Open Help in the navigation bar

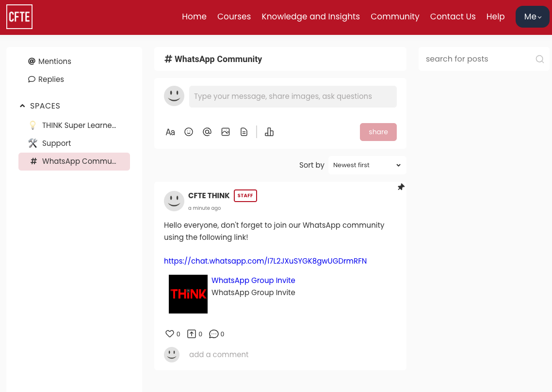click(495, 16)
